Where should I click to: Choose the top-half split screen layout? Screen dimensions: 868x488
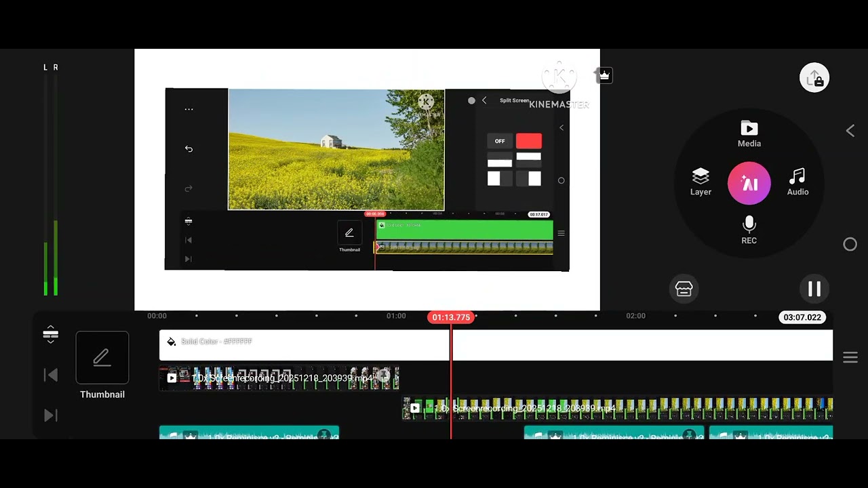[x=529, y=160]
